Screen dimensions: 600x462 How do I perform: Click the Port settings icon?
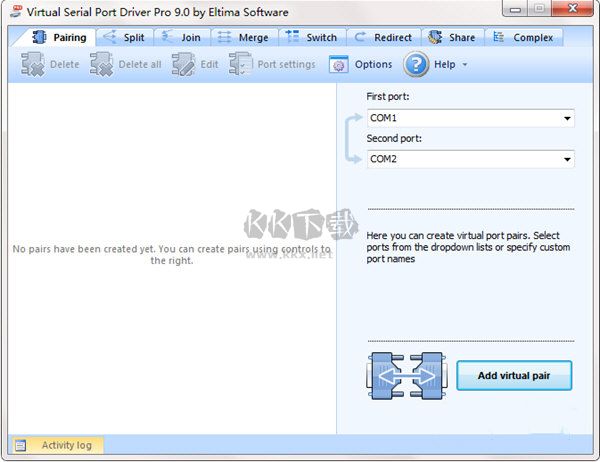pyautogui.click(x=241, y=64)
